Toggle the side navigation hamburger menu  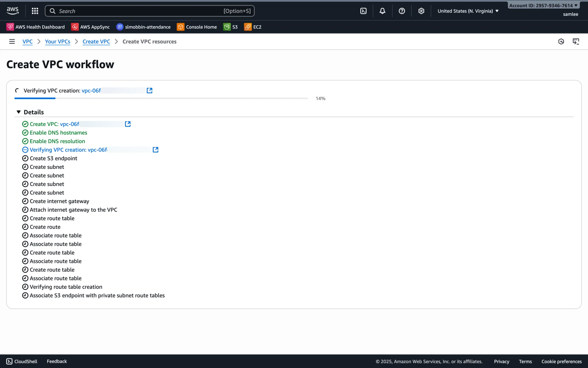click(x=12, y=41)
